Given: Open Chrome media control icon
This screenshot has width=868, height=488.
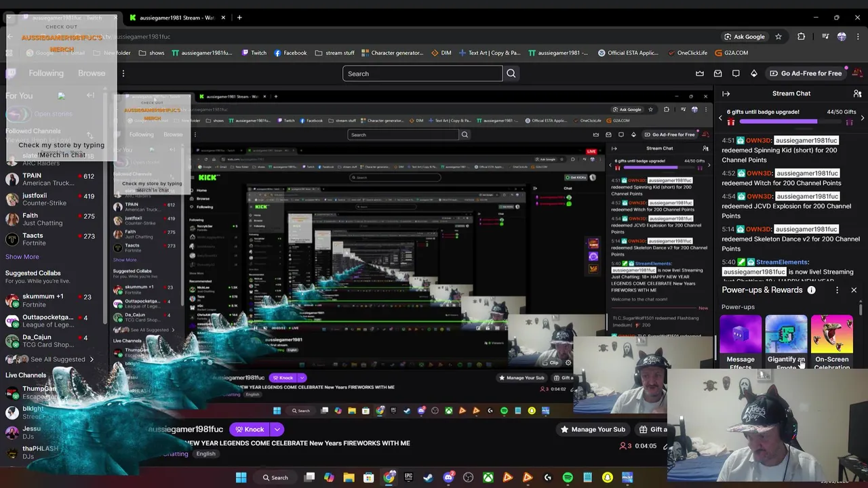Looking at the screenshot, I should (825, 37).
